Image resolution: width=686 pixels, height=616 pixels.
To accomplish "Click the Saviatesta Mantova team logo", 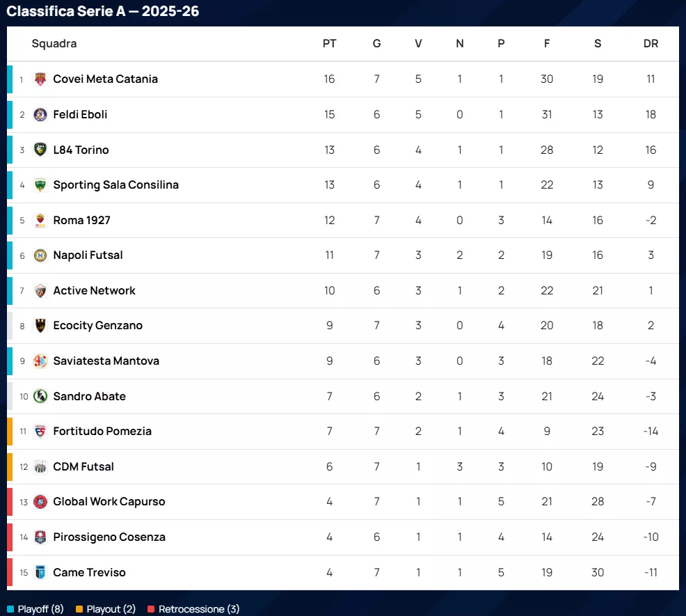I will click(x=40, y=361).
